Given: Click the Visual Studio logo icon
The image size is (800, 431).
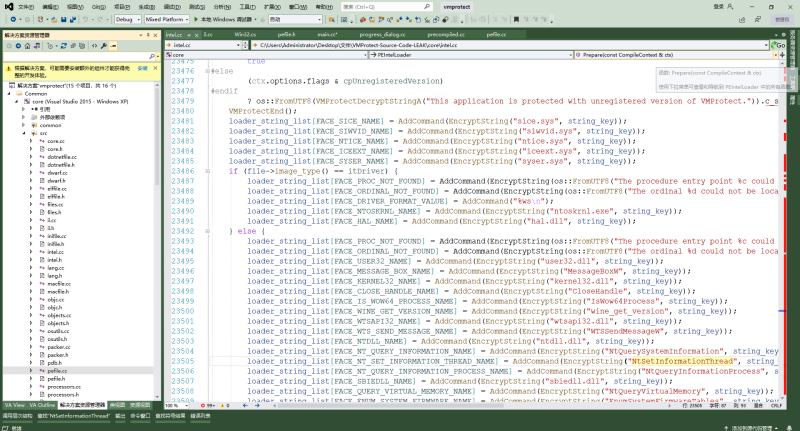Looking at the screenshot, I should pyautogui.click(x=7, y=5).
